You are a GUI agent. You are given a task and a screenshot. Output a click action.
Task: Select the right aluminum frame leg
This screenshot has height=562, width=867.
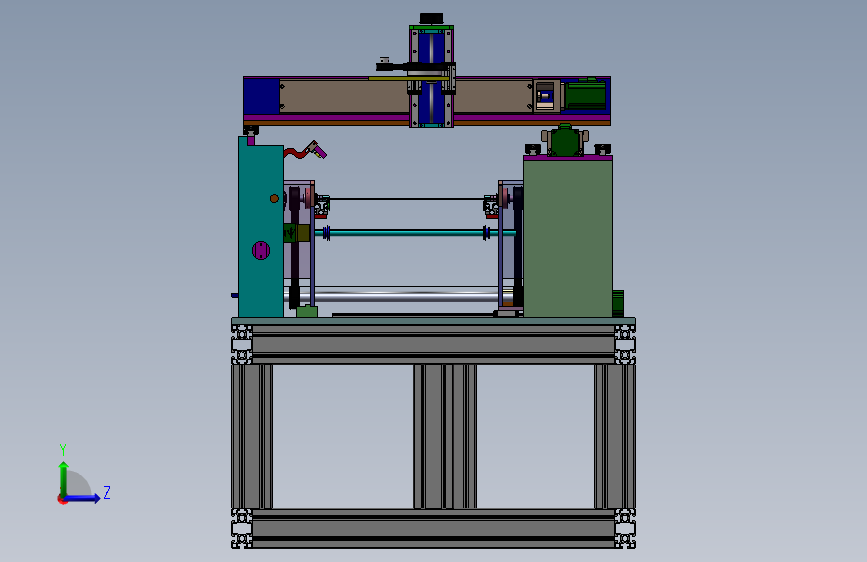[x=615, y=436]
